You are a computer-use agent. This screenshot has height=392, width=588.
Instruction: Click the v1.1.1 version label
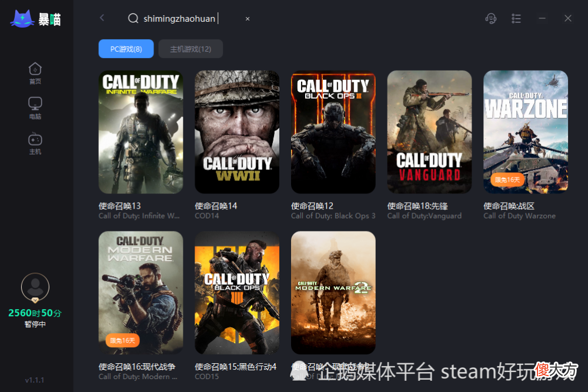pyautogui.click(x=35, y=380)
